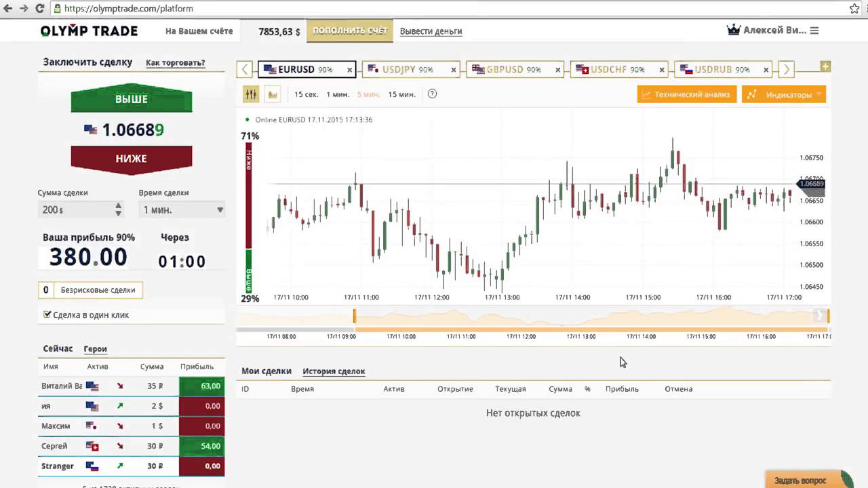Click the 54,00 profit cell
The image size is (868, 488).
(x=201, y=446)
